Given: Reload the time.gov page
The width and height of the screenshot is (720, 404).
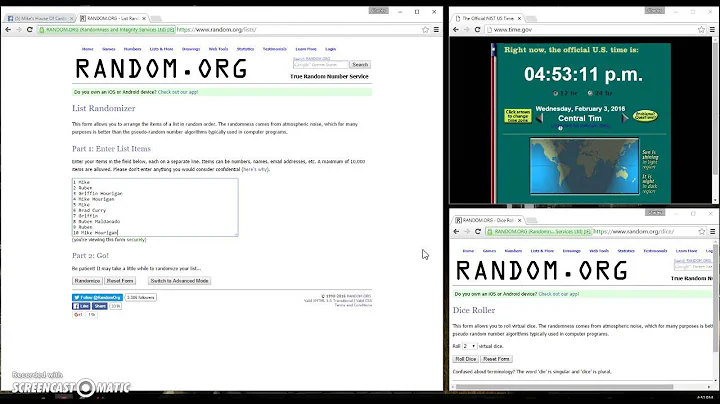Looking at the screenshot, I should point(478,29).
